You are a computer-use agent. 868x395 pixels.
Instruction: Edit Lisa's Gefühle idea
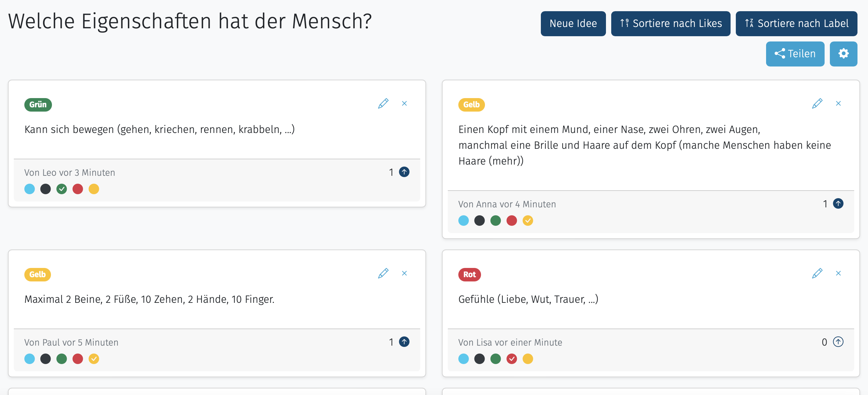click(x=817, y=273)
